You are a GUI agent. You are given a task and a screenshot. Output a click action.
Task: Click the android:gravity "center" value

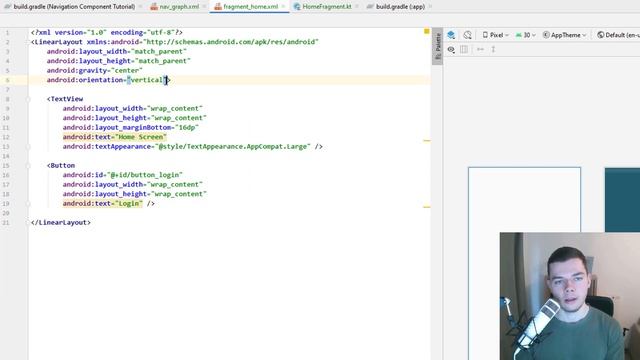tap(127, 71)
